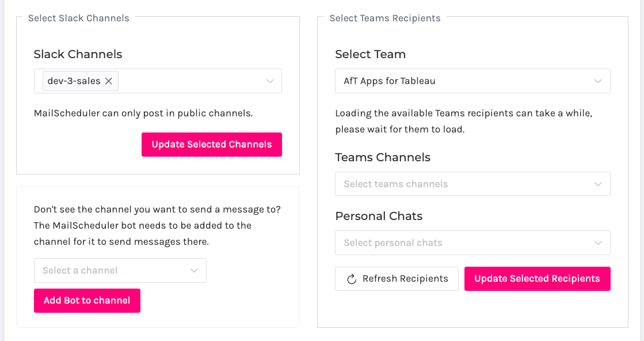
Task: Click the Teams Channels heading label
Action: [383, 157]
